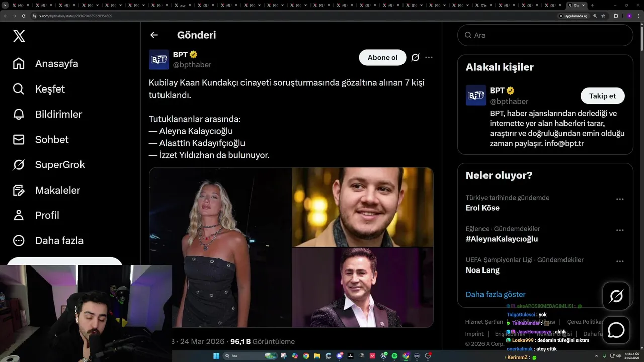The image size is (644, 362).
Task: Open SuperGrok icon in sidebar
Action: point(19,165)
